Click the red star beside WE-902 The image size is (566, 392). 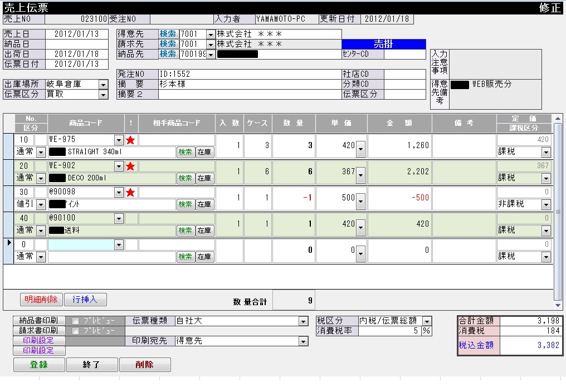(131, 166)
